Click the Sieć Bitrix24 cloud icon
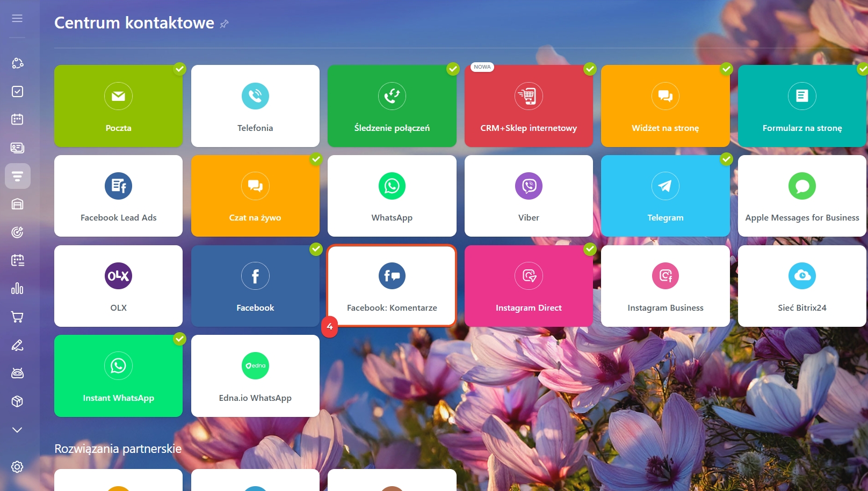 (x=802, y=276)
